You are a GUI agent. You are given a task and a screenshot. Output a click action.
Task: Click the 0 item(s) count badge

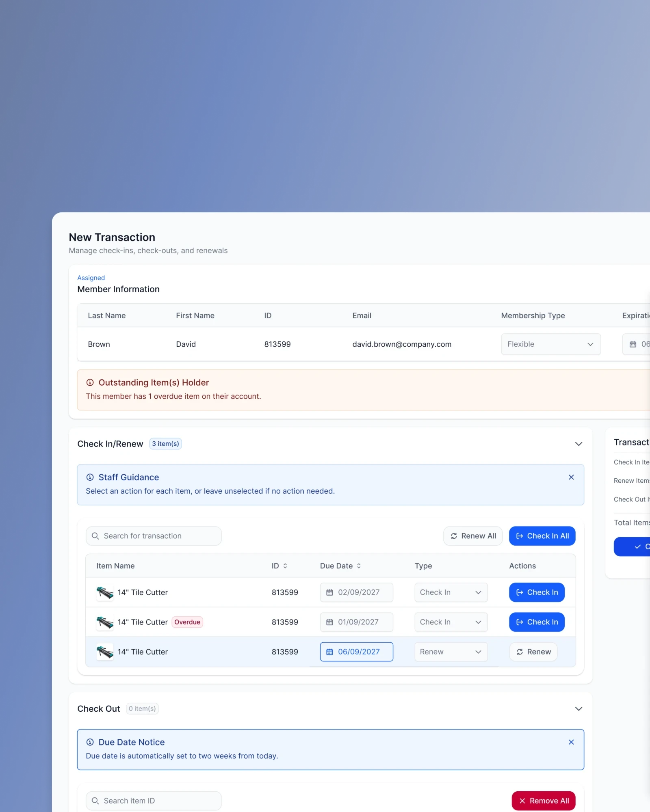click(x=142, y=708)
